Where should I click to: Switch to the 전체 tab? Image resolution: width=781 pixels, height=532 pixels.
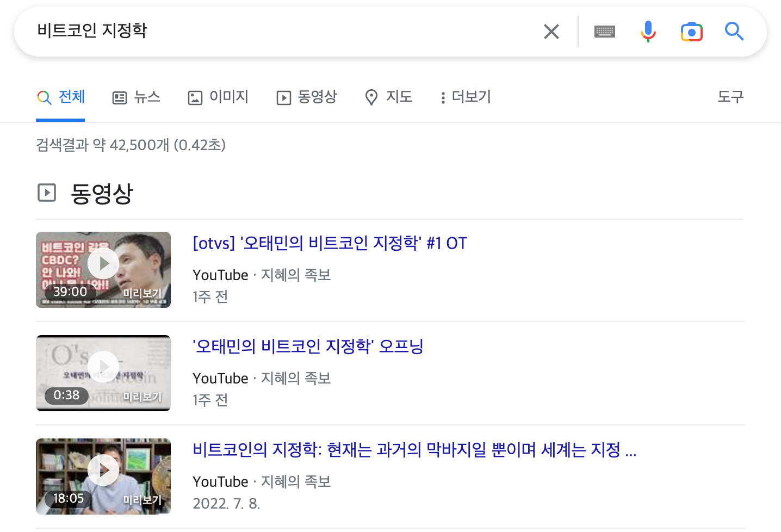[60, 97]
